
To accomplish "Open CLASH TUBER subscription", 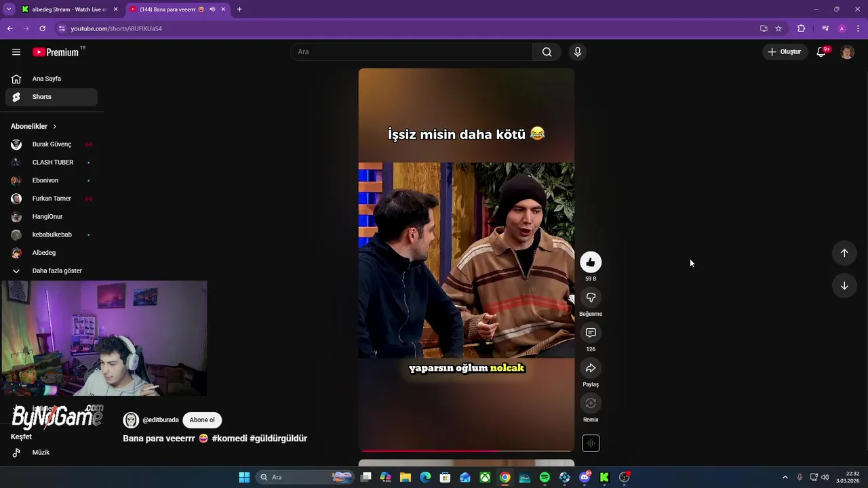I will [x=52, y=163].
